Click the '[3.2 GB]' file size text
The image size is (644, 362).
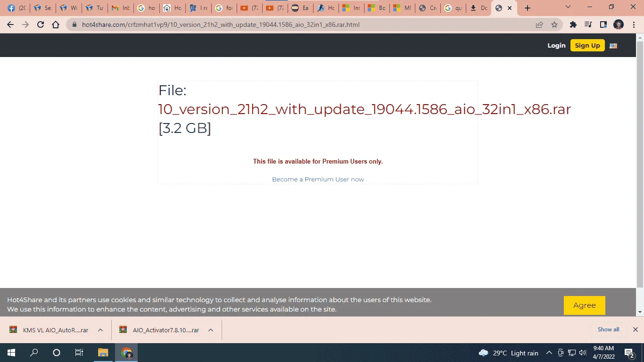click(185, 128)
